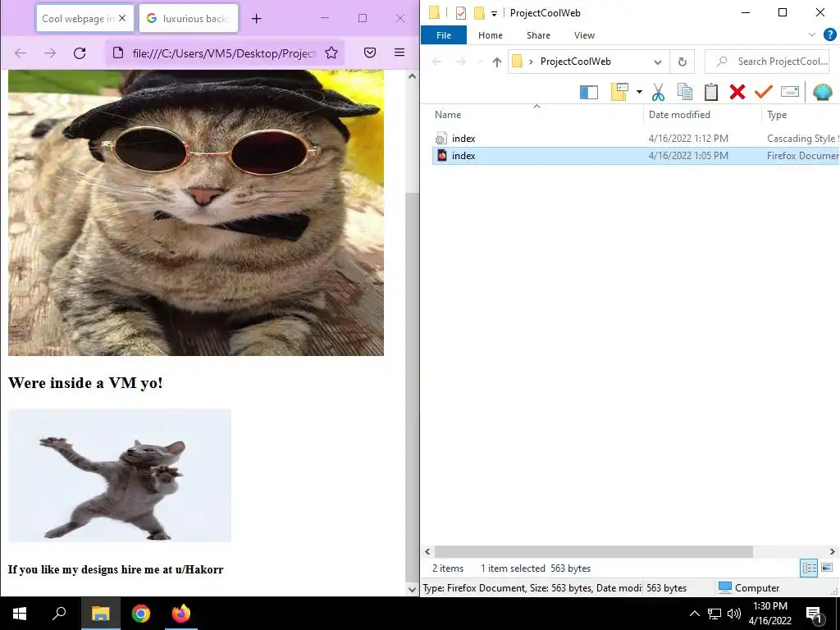Switch Explorer to large icons view

click(x=827, y=568)
